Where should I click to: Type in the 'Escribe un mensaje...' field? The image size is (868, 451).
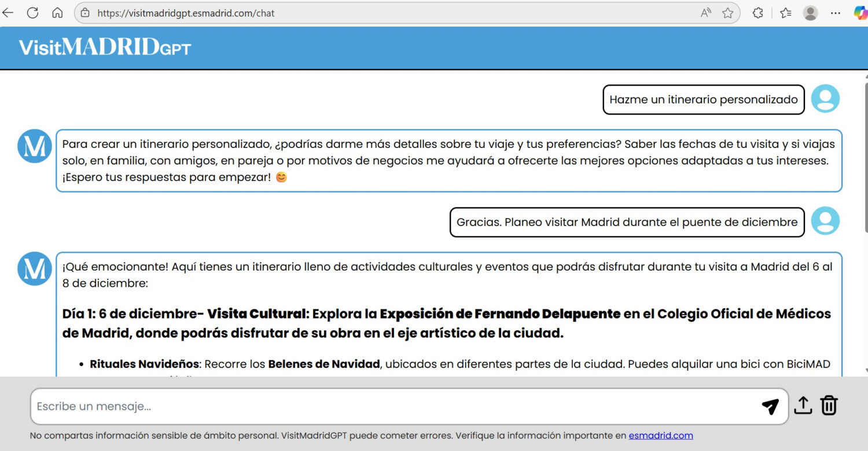(x=393, y=406)
